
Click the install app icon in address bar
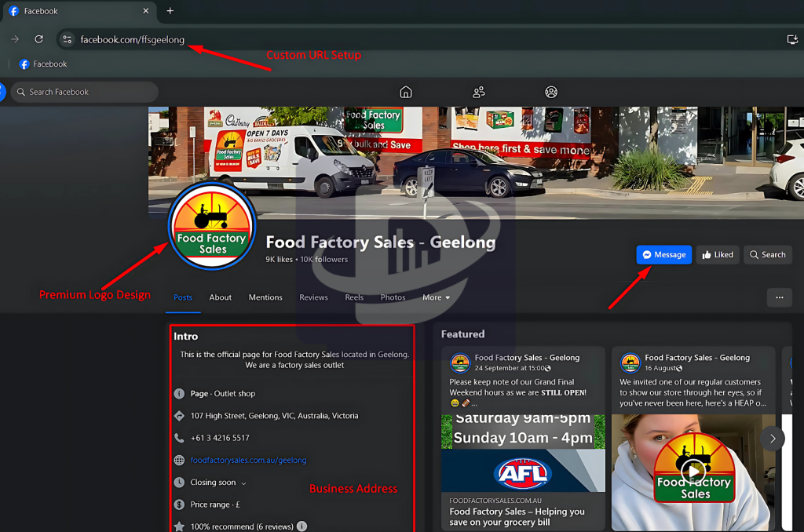pos(792,39)
